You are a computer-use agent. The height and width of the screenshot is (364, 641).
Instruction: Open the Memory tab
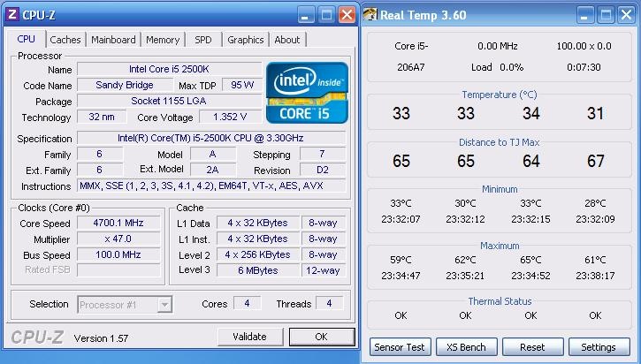pyautogui.click(x=163, y=40)
